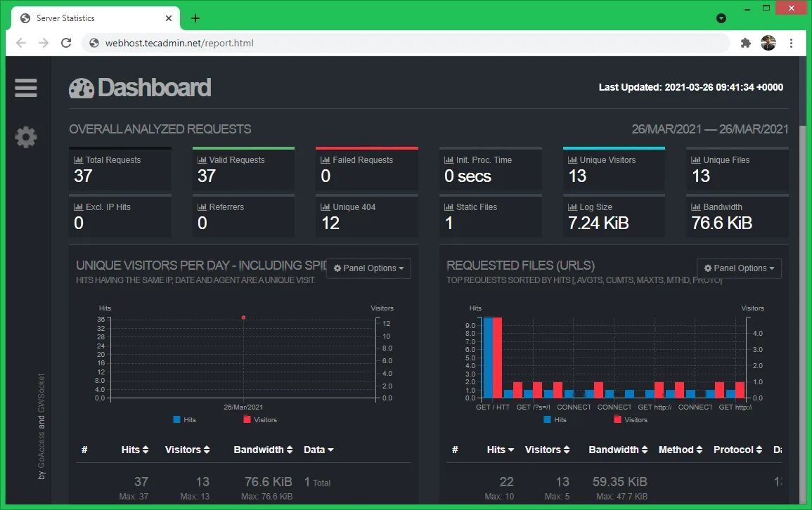The width and height of the screenshot is (812, 510).
Task: Click the 26/Mar/2021 x-axis label
Action: tap(243, 407)
